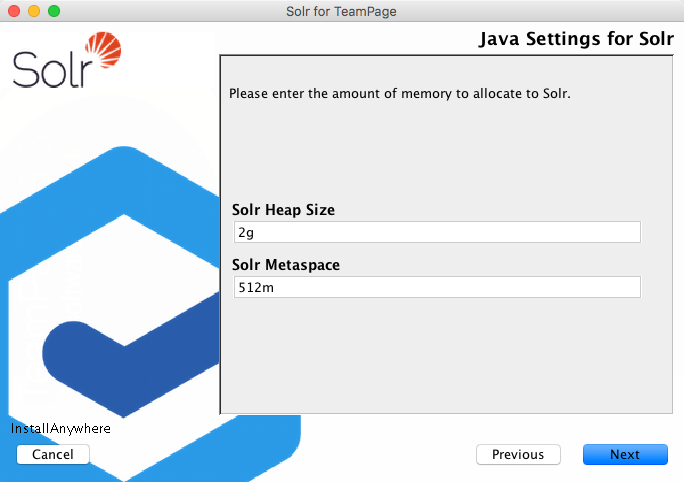Click the Solr logo wordmark

click(x=55, y=68)
